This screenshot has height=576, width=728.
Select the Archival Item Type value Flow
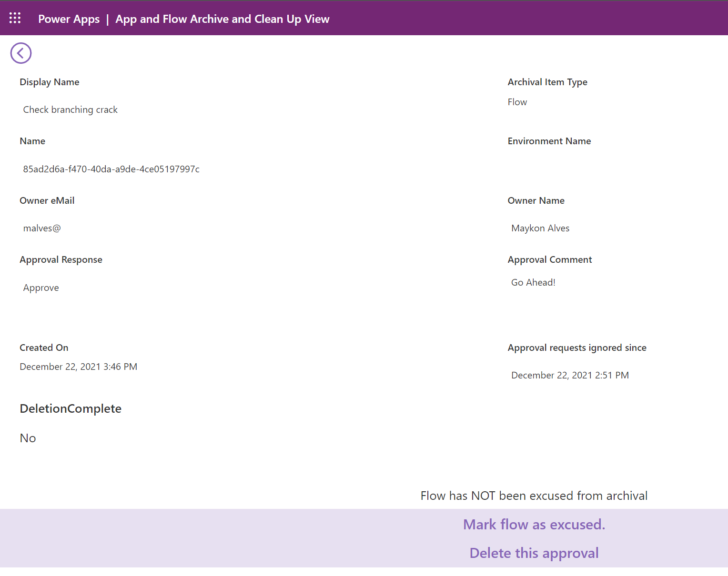[517, 101]
